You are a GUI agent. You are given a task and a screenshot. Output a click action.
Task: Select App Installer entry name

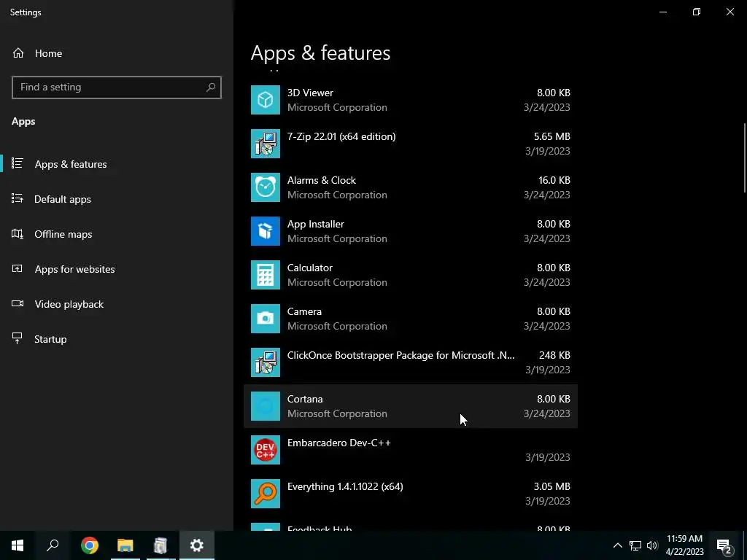click(315, 225)
